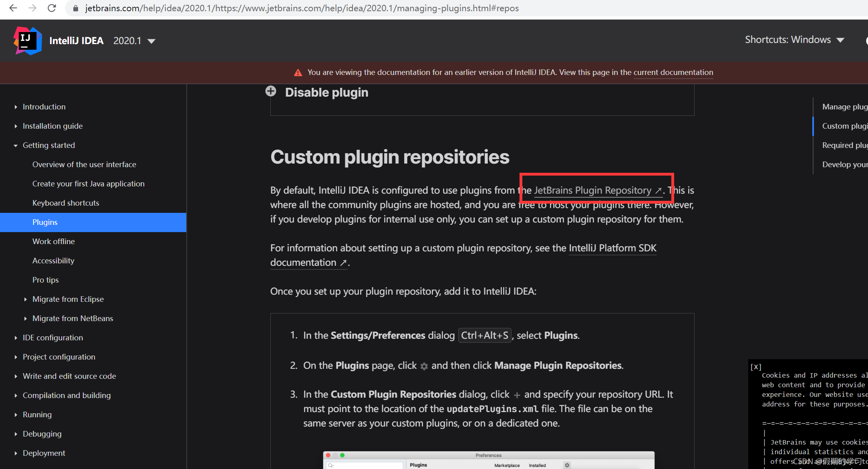Expand the Project configuration arrow
This screenshot has width=868, height=469.
coord(16,357)
